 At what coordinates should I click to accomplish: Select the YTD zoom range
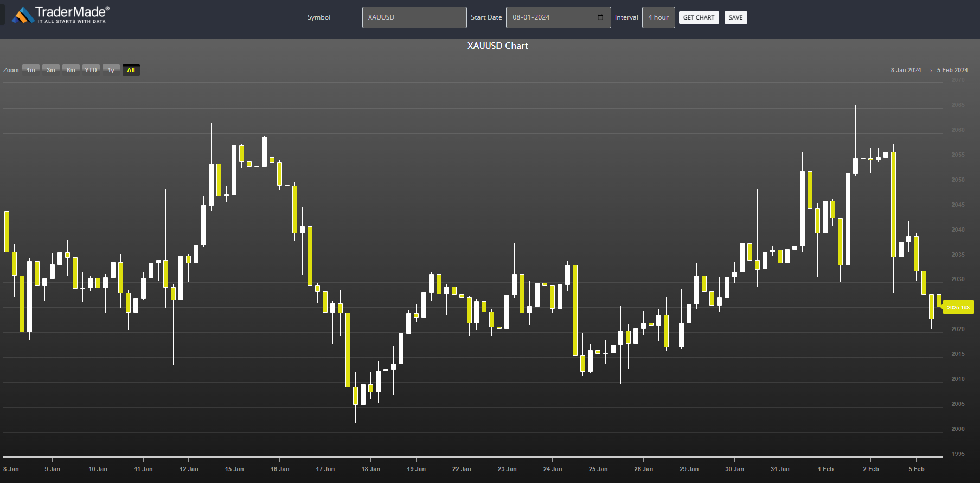coord(91,70)
